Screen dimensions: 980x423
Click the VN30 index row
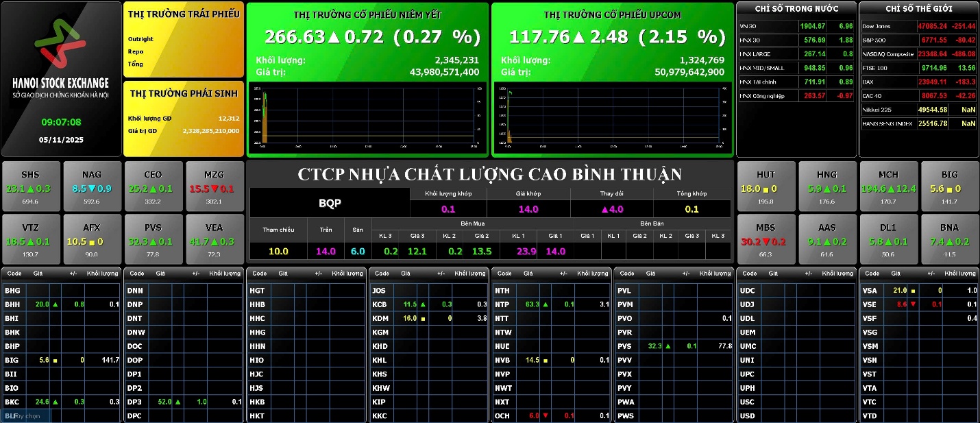pyautogui.click(x=796, y=26)
